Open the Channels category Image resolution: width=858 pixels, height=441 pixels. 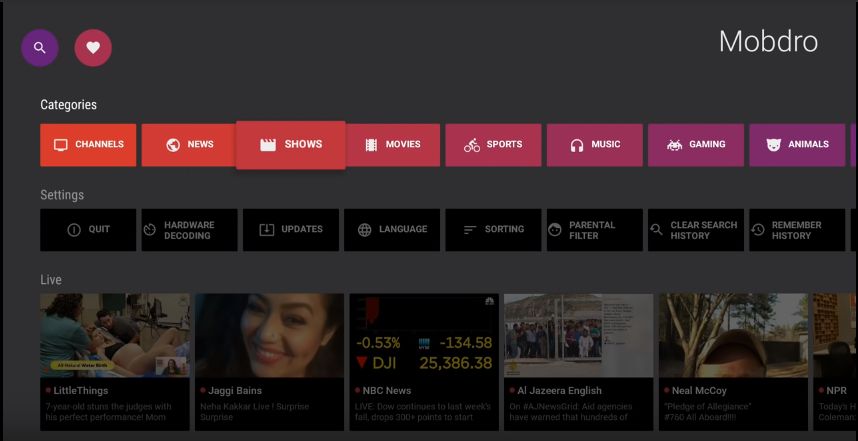tap(88, 145)
